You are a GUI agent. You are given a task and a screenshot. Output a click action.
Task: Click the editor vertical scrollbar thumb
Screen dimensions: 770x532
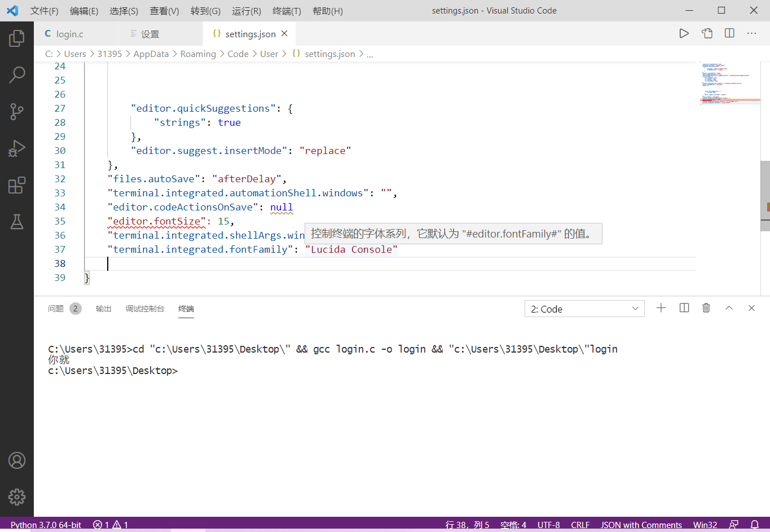pos(765,196)
